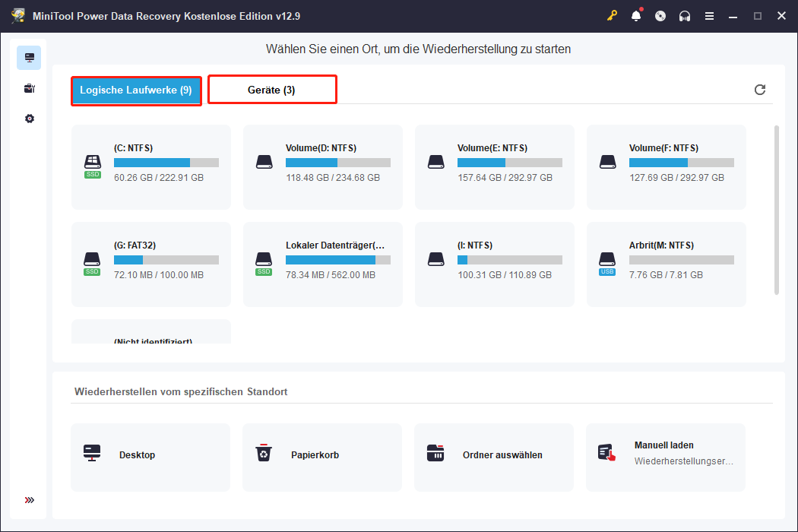Viewport: 798px width, 532px height.
Task: Switch to the Geräte tab
Action: tap(272, 90)
